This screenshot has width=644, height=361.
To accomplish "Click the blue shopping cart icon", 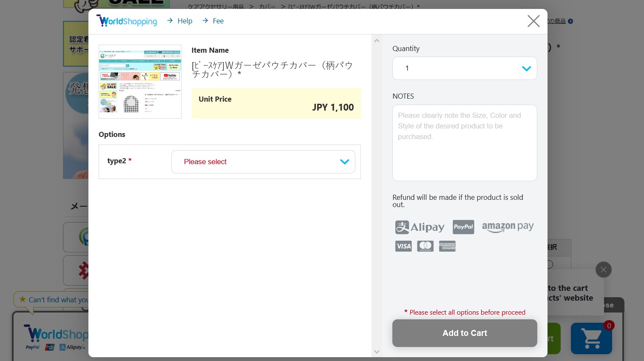I will (x=591, y=338).
